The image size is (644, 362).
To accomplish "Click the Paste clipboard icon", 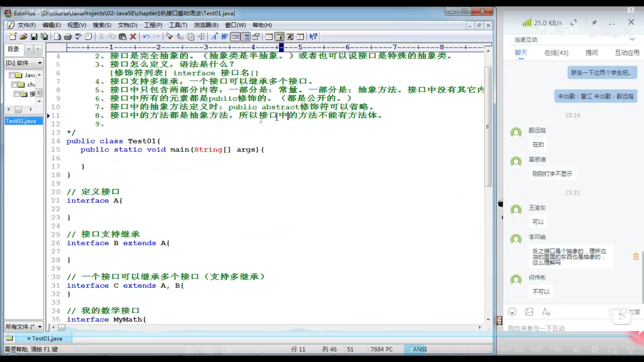I will pos(122,37).
